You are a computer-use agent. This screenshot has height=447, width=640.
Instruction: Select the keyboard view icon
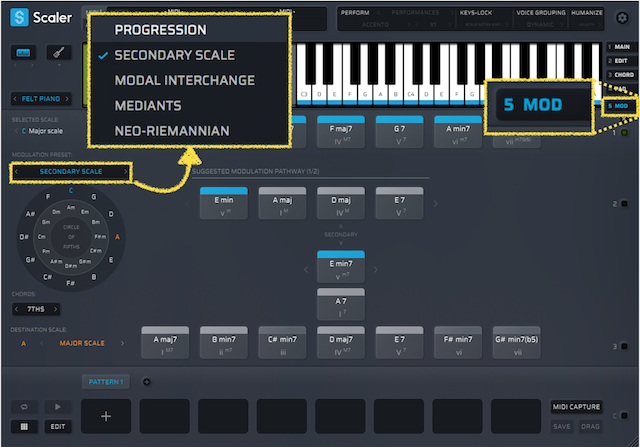23,53
